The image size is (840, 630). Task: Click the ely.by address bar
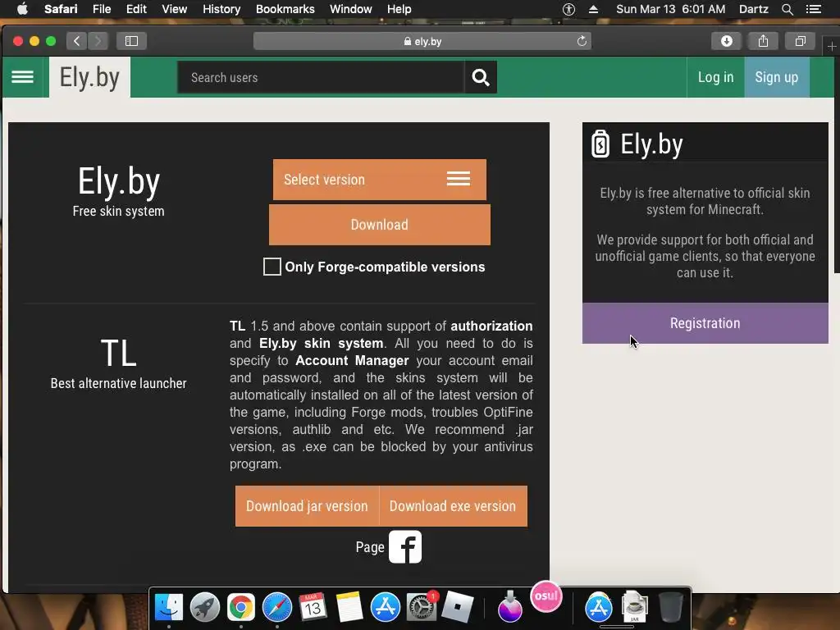point(422,41)
